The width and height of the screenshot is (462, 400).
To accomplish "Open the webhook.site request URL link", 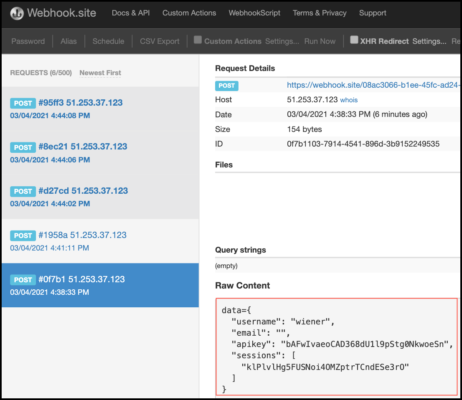I will (x=373, y=85).
